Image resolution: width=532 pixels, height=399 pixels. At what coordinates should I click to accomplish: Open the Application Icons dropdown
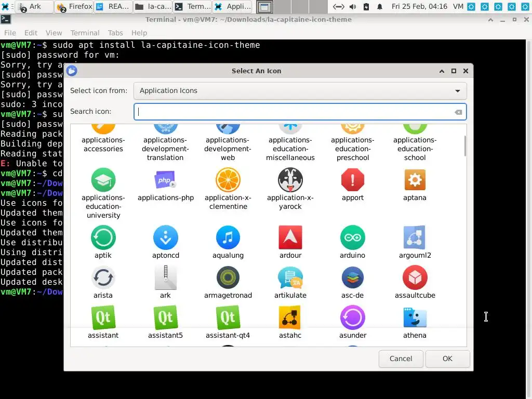(x=300, y=90)
